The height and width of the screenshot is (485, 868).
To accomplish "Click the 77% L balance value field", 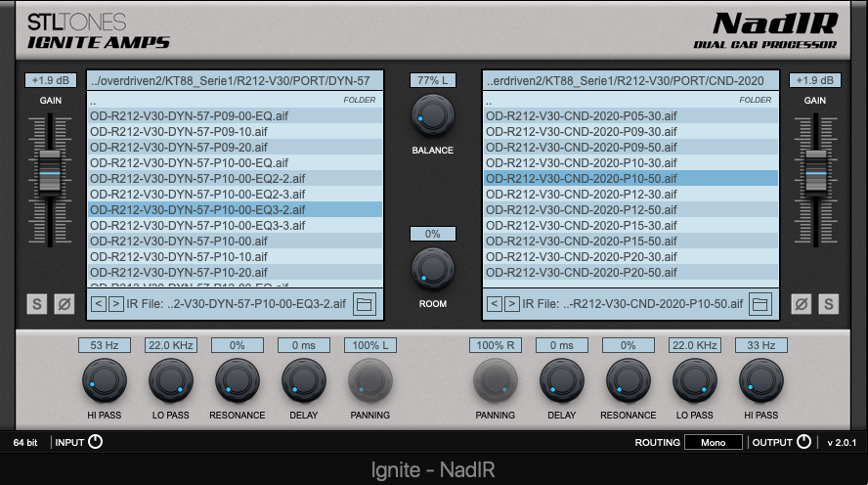I will click(x=432, y=80).
